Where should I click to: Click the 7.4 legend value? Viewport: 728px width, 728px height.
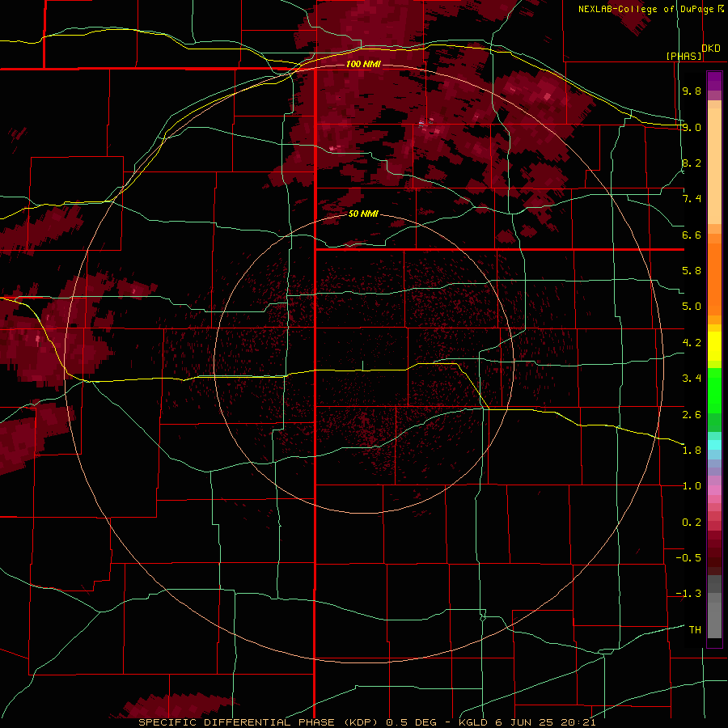pyautogui.click(x=692, y=199)
